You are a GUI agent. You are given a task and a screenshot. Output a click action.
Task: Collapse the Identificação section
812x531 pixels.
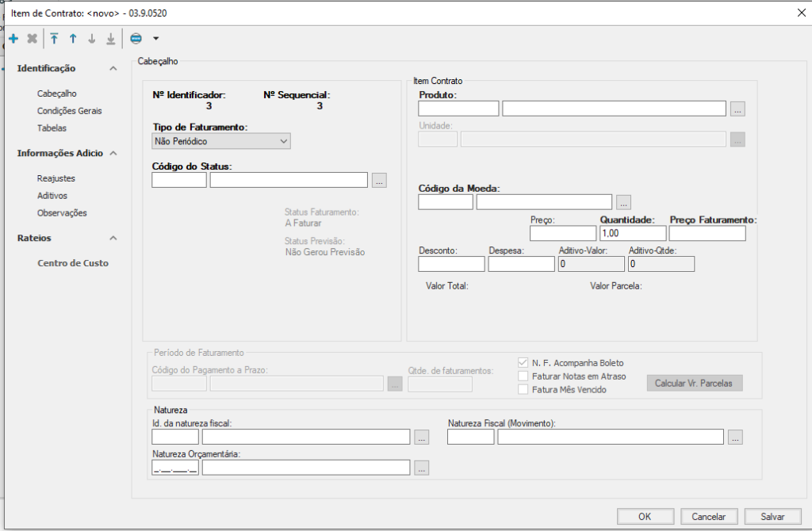113,69
